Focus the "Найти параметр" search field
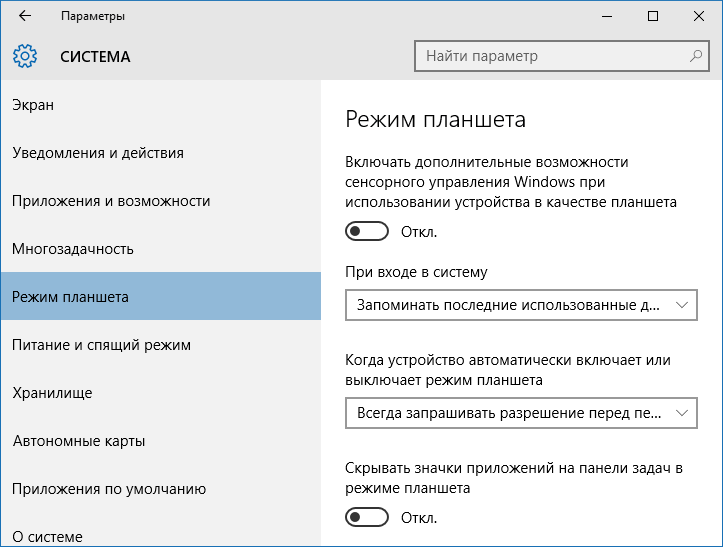The image size is (723, 547). [x=550, y=57]
